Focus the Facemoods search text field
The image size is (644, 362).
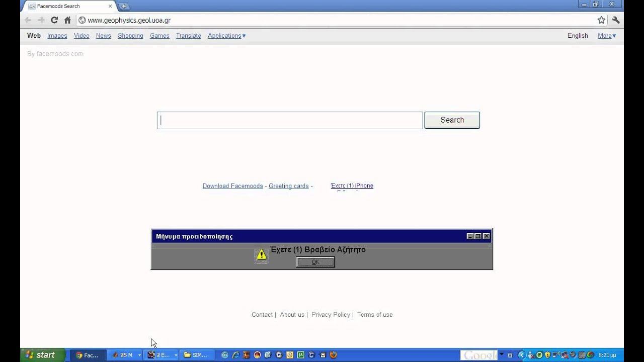click(290, 120)
